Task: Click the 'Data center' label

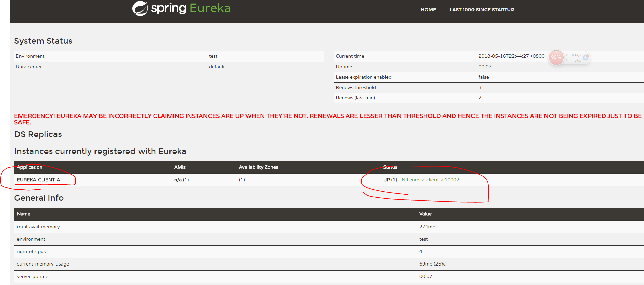Action: point(29,67)
